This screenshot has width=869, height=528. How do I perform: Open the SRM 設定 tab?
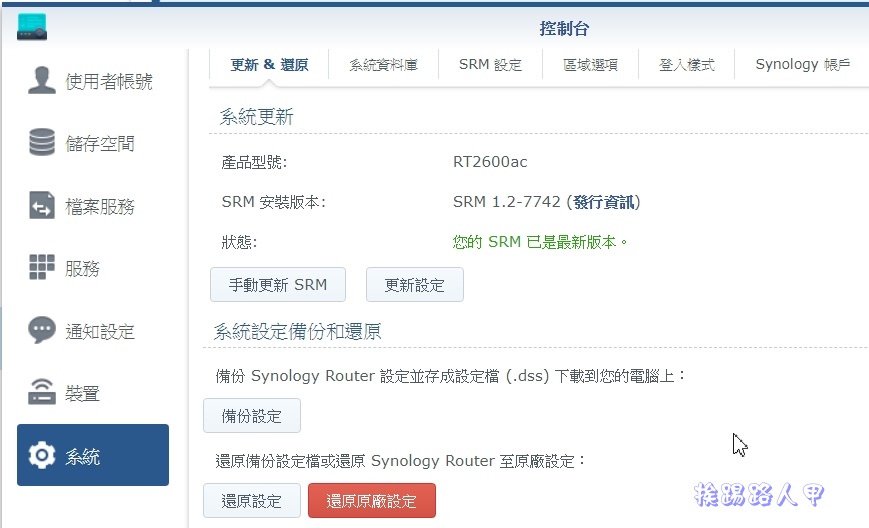[490, 65]
